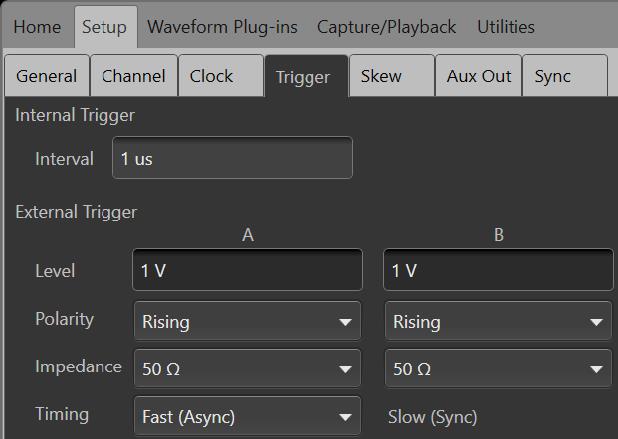Click the trigger B Level field
This screenshot has height=439, width=618.
click(x=498, y=271)
